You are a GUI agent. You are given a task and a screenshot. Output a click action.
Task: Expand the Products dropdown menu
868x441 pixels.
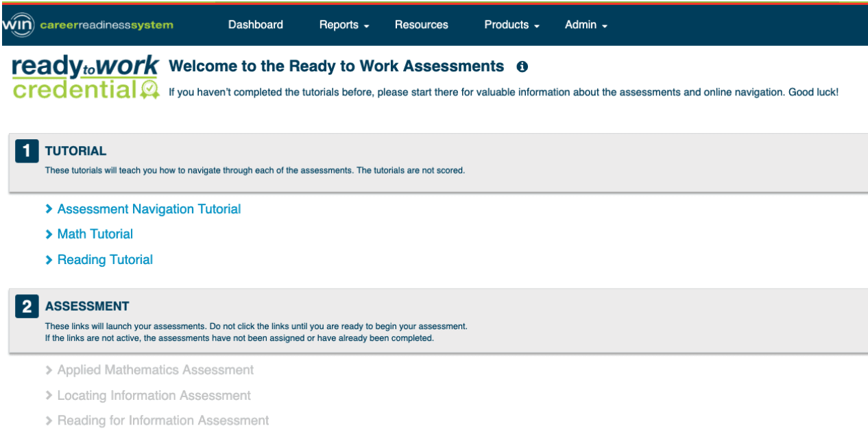click(511, 25)
